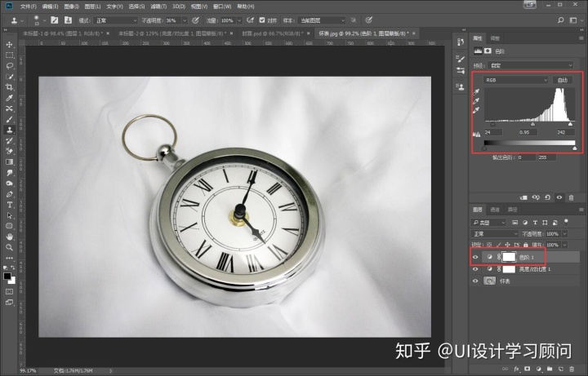Open the History panel icon
The width and height of the screenshot is (588, 376).
[x=461, y=42]
